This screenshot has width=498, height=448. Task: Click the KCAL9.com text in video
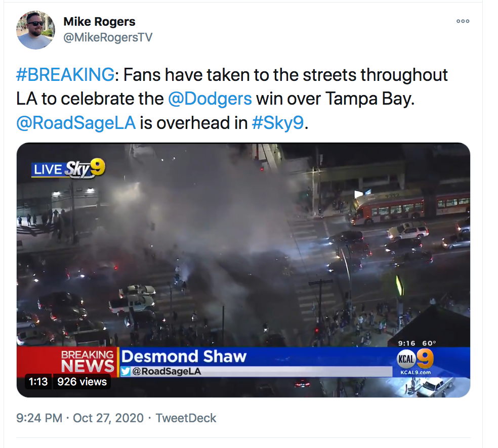click(x=416, y=373)
